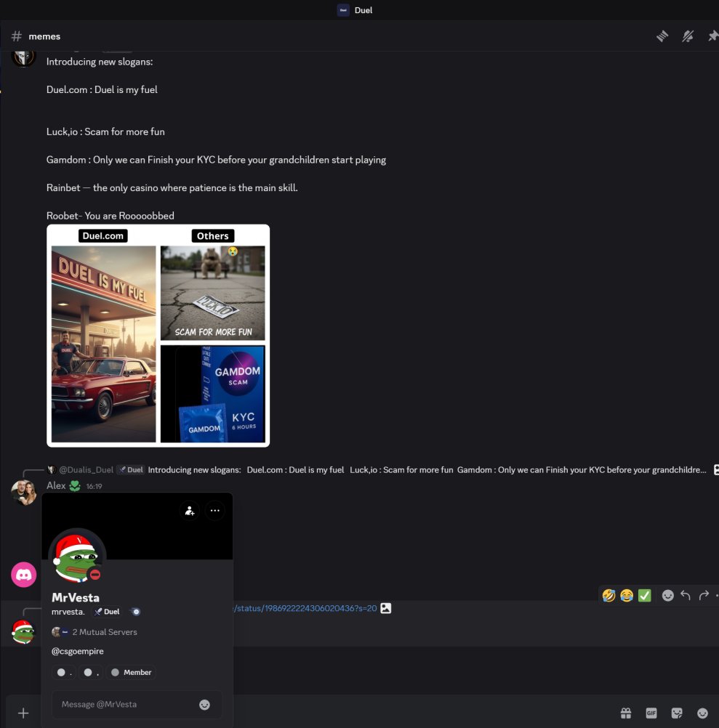Click the emoji button in Message @MrVesta box
Image resolution: width=719 pixels, height=728 pixels.
tap(204, 704)
